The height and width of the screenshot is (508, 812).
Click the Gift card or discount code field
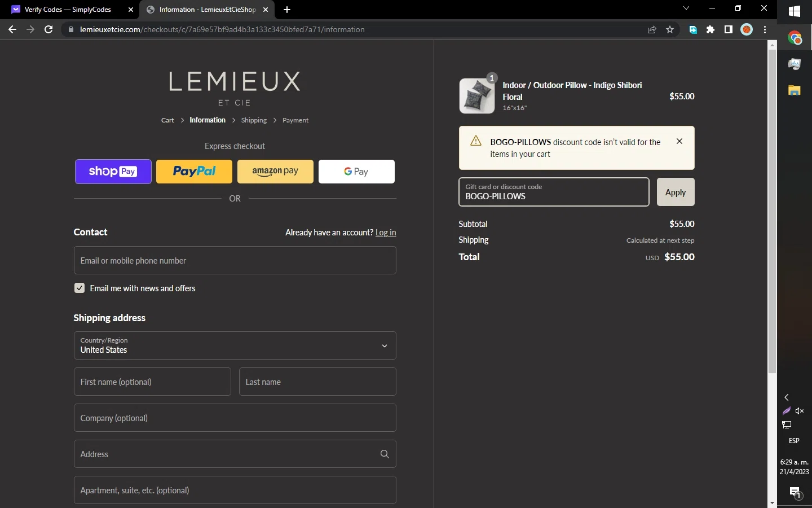[554, 192]
